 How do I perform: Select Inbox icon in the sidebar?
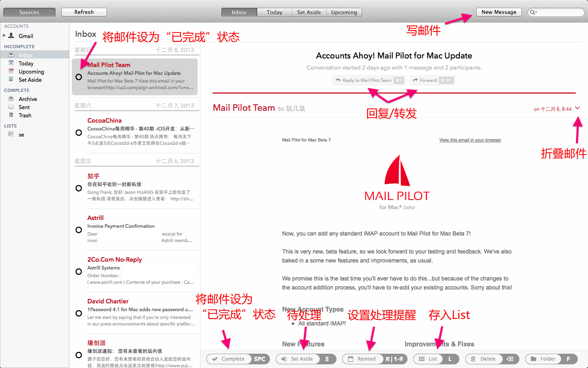point(11,55)
